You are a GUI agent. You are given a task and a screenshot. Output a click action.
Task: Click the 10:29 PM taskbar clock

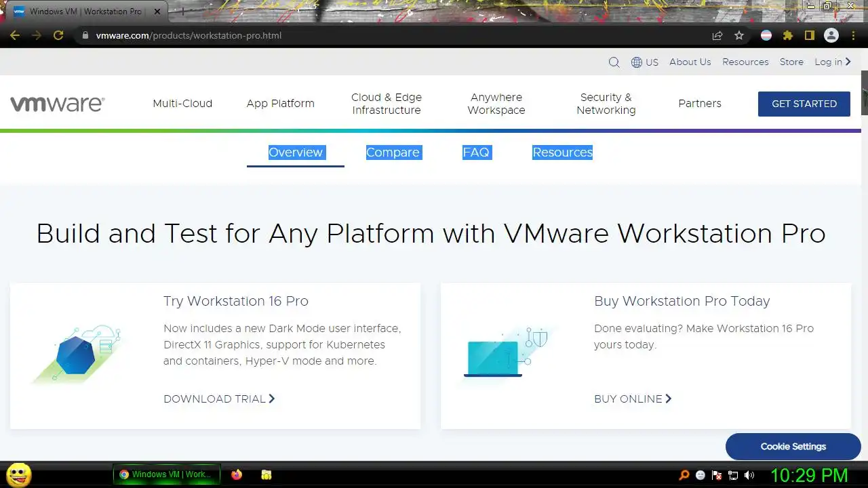point(809,474)
